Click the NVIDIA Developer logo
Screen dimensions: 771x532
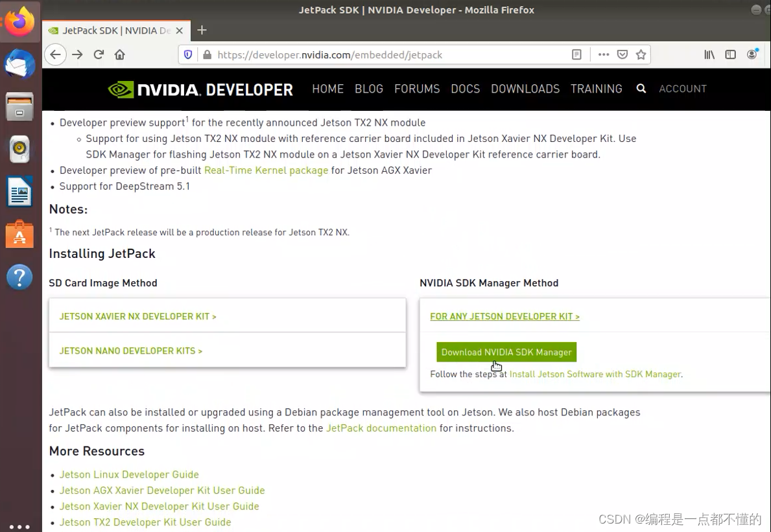pos(200,89)
